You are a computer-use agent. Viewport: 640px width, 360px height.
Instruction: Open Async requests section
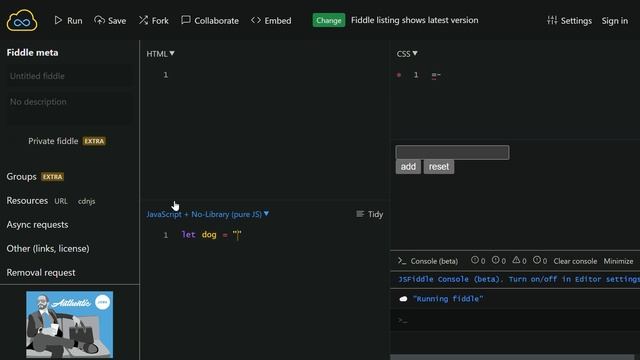37,224
